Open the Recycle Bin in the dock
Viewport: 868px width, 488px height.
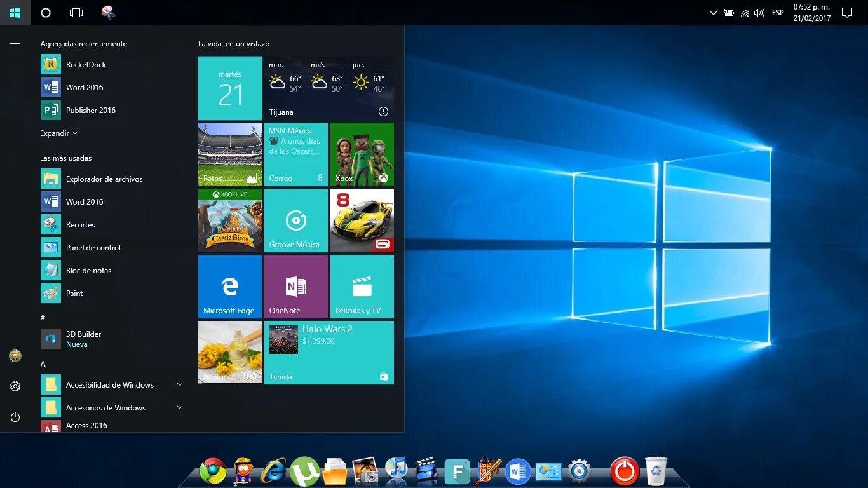(x=656, y=471)
